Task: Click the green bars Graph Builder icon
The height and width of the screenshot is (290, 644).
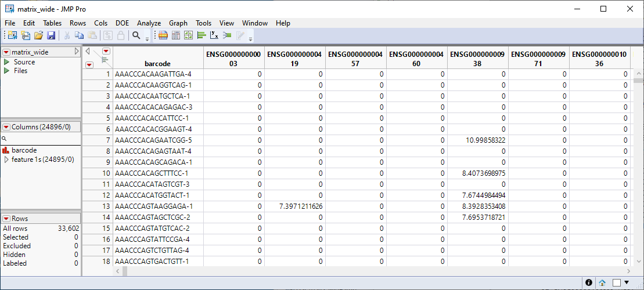Action: coord(202,35)
